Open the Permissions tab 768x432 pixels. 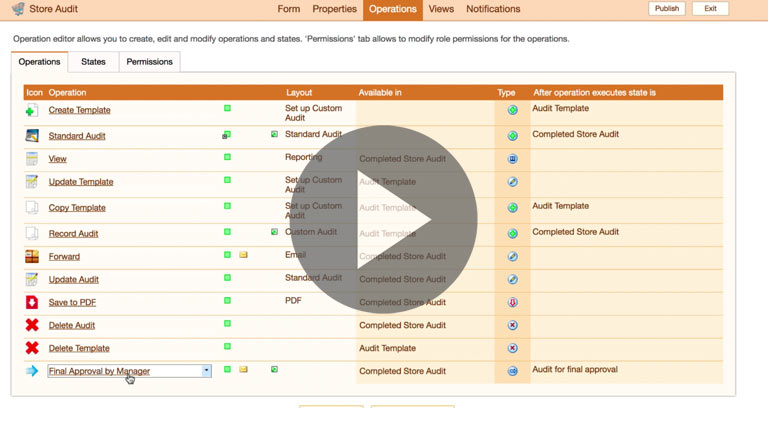pyautogui.click(x=150, y=62)
